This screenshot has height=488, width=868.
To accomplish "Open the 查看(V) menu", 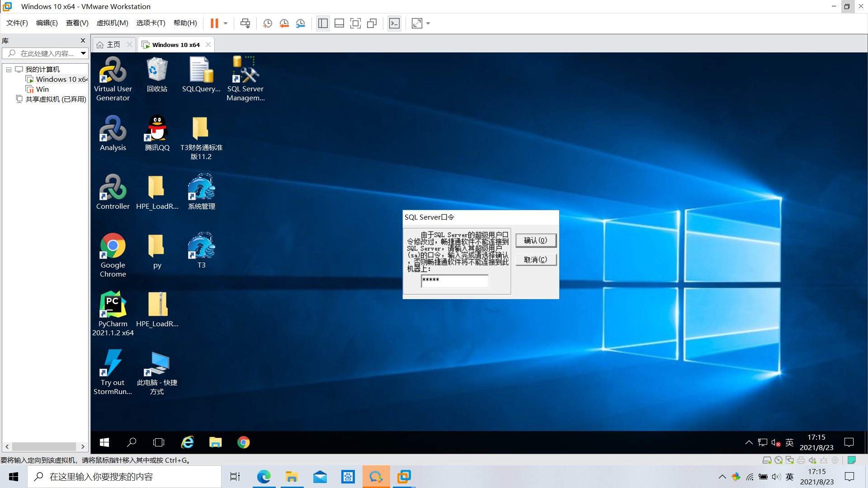I will 77,23.
